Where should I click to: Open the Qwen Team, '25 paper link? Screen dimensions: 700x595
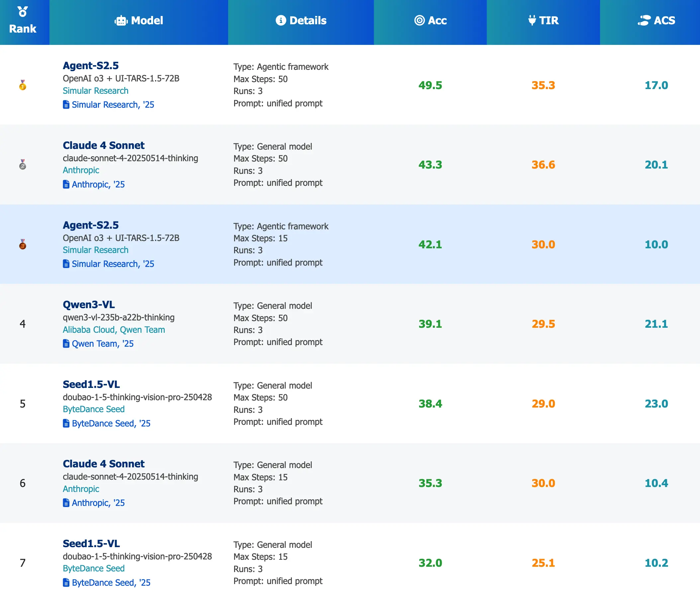[x=103, y=344]
